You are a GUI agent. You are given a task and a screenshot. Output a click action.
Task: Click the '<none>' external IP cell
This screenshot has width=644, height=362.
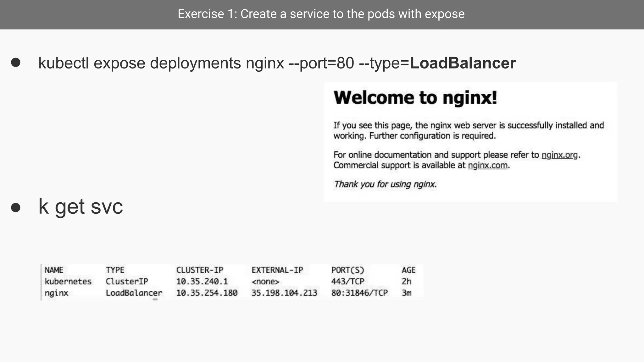(265, 282)
